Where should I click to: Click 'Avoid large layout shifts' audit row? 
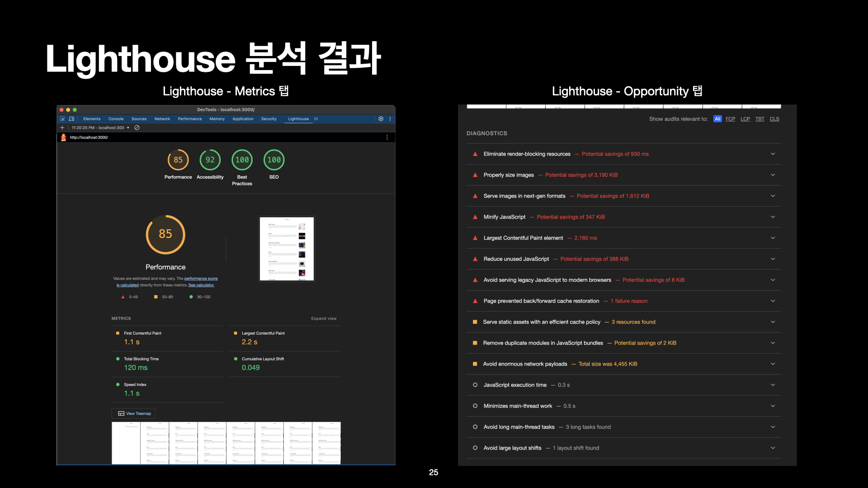pos(624,448)
